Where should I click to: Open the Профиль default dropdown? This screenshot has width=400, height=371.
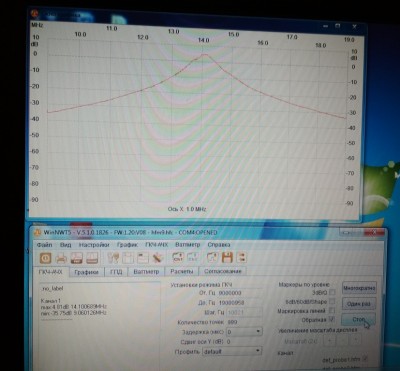point(232,351)
